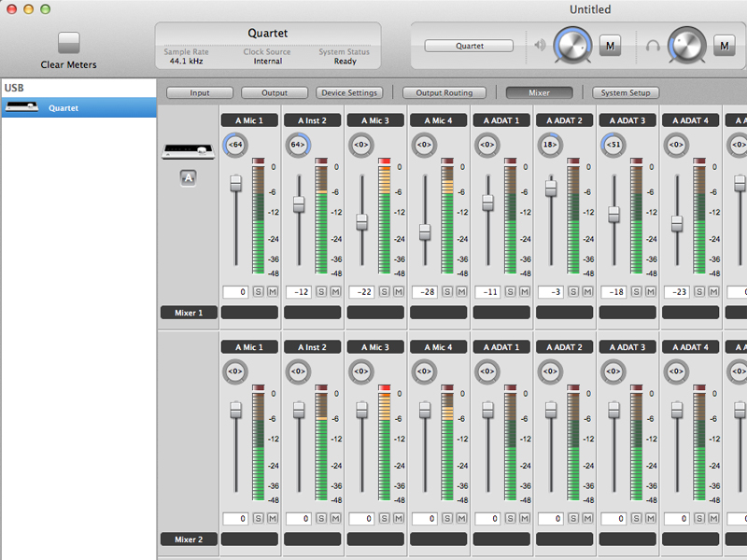
Task: Click Mixer 2 A ADAT 1 pan knob
Action: pyautogui.click(x=486, y=371)
